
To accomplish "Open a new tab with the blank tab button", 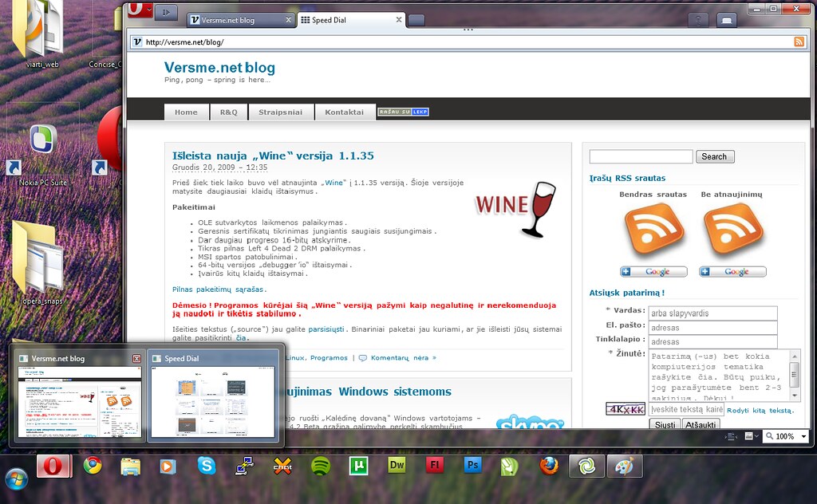I will pos(416,20).
